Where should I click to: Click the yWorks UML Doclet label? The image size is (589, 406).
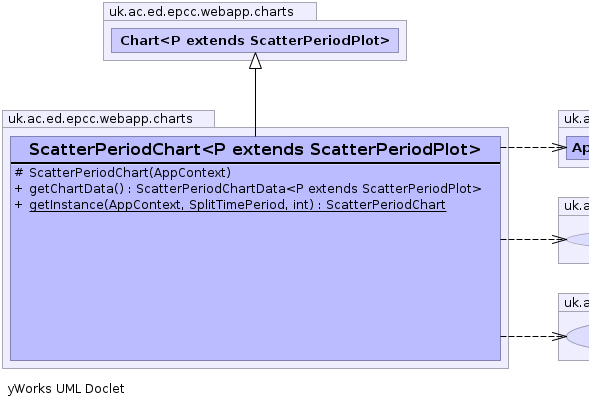click(66, 389)
